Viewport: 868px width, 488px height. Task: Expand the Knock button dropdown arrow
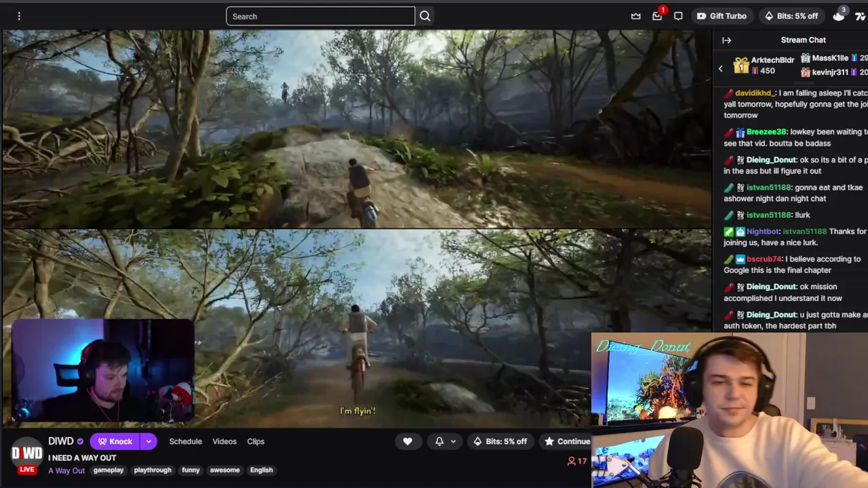coord(148,441)
